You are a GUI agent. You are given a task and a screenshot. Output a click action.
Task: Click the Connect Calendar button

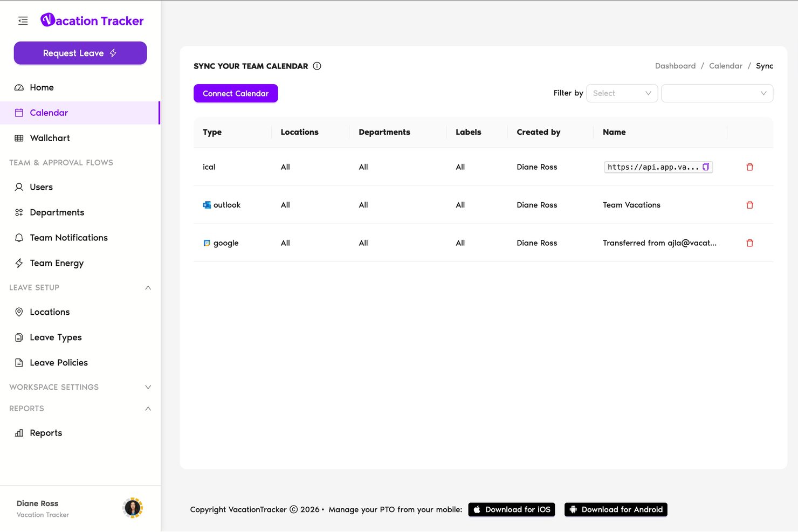click(236, 93)
